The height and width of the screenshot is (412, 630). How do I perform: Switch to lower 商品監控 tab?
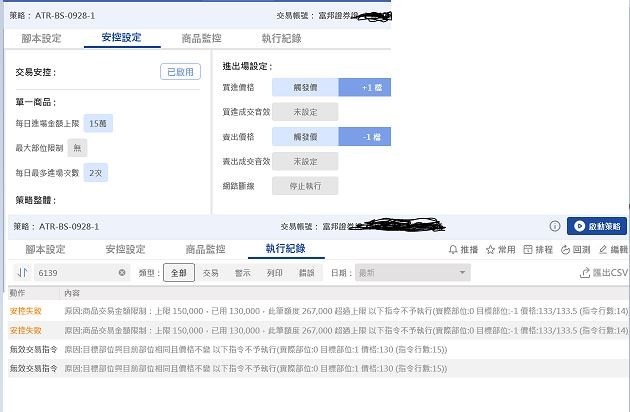point(205,250)
